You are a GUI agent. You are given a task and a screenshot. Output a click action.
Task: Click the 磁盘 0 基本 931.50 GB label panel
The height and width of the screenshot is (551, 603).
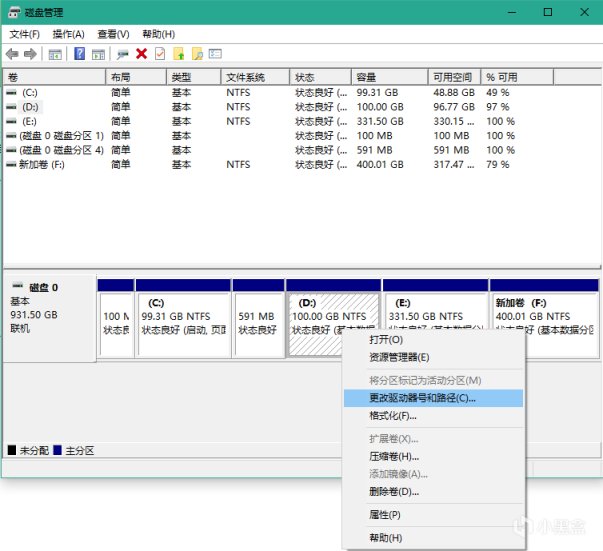[49, 318]
